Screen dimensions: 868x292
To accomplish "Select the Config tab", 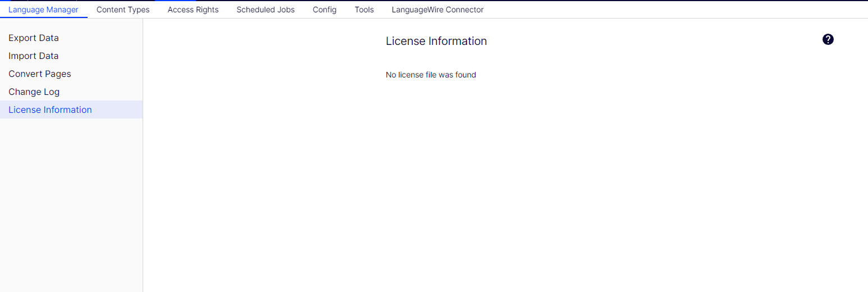I will click(325, 10).
